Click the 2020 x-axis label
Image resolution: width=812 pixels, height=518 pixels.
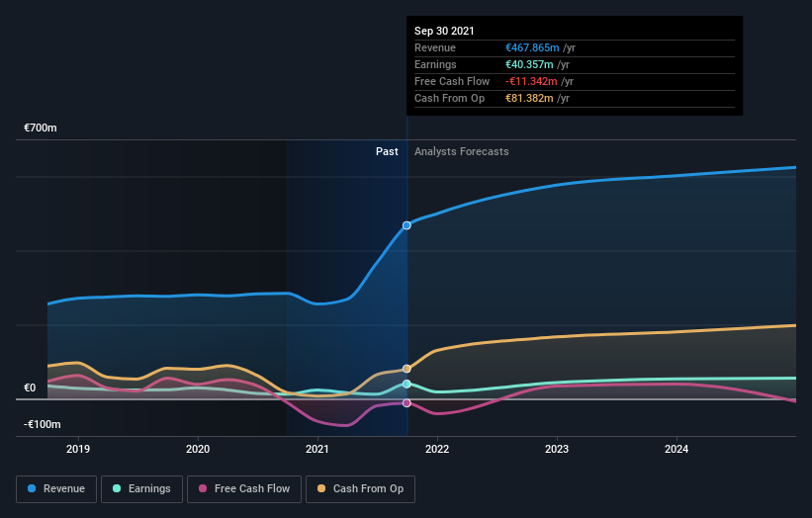pos(198,449)
